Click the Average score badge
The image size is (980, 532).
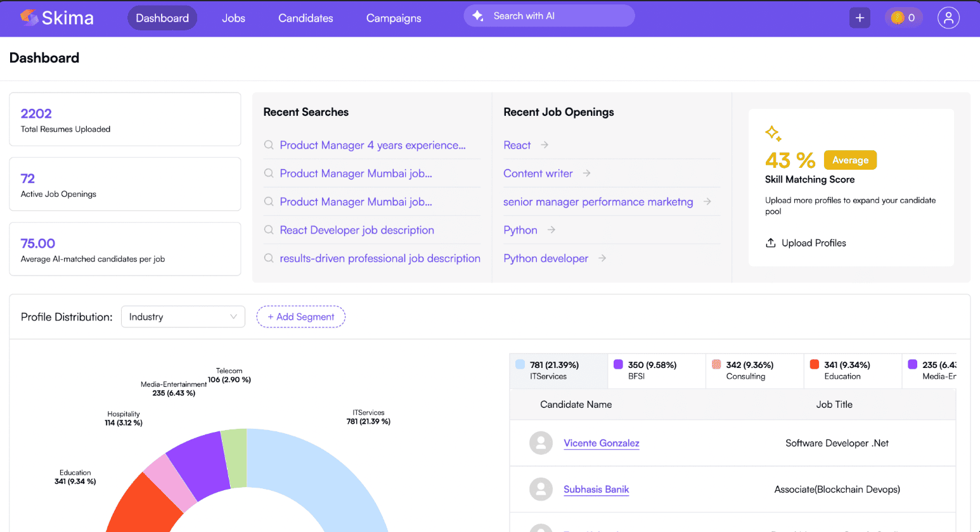(x=850, y=160)
